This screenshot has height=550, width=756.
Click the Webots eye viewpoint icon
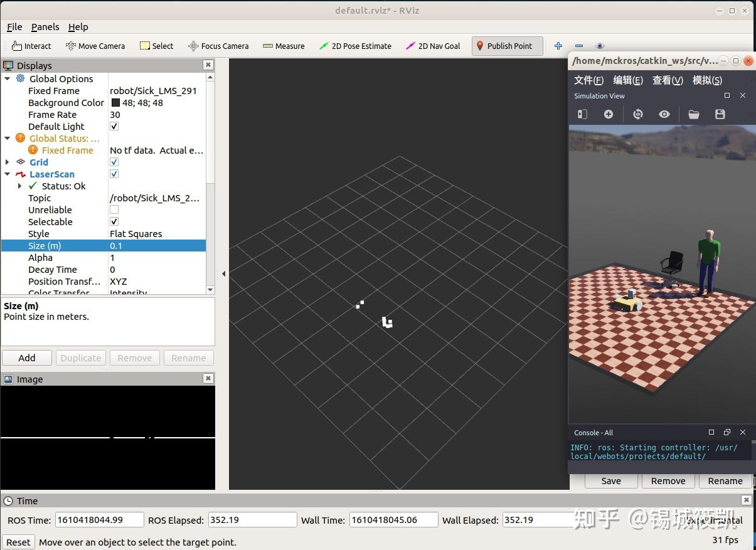coord(664,114)
